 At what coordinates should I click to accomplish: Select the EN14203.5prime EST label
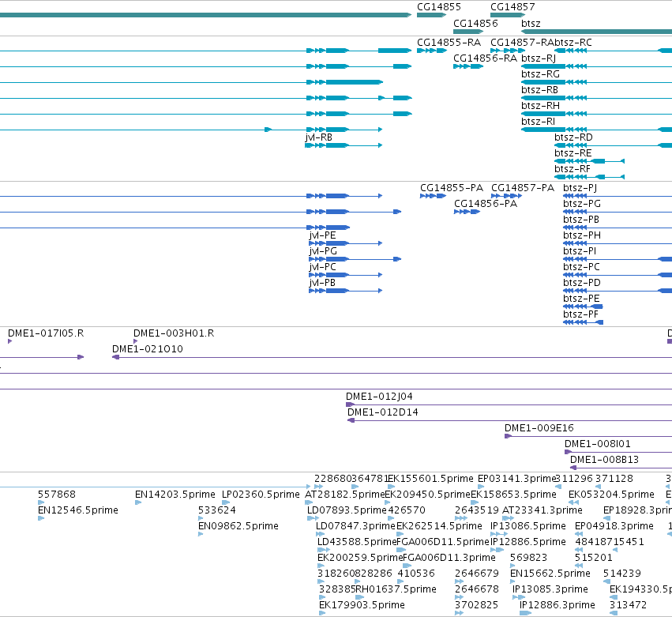click(175, 495)
